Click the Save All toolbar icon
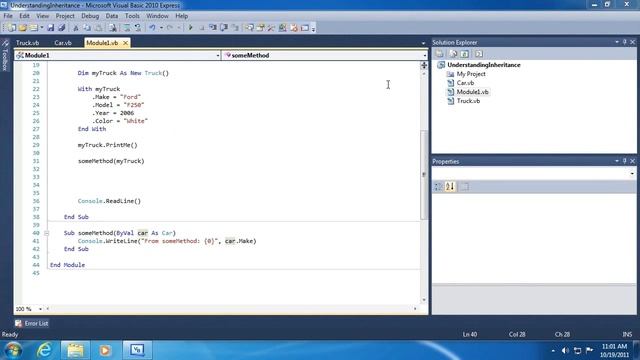The height and width of the screenshot is (360, 640). 62,28
